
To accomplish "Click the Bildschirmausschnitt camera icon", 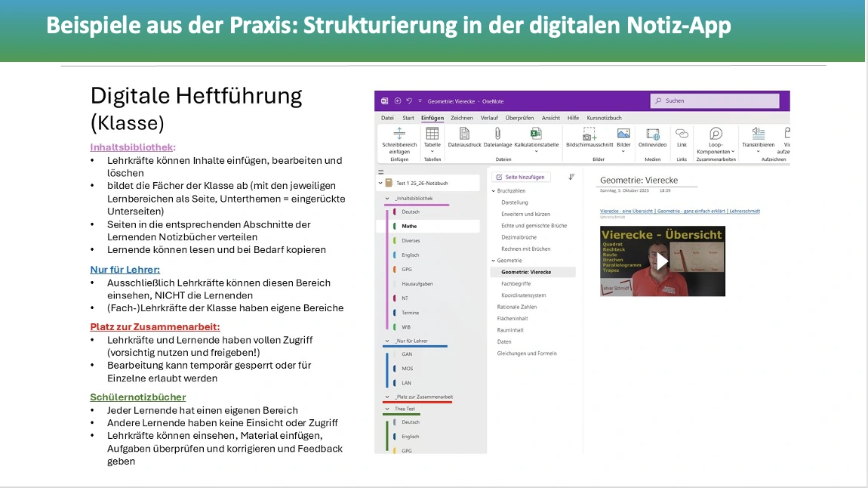I will click(x=589, y=134).
